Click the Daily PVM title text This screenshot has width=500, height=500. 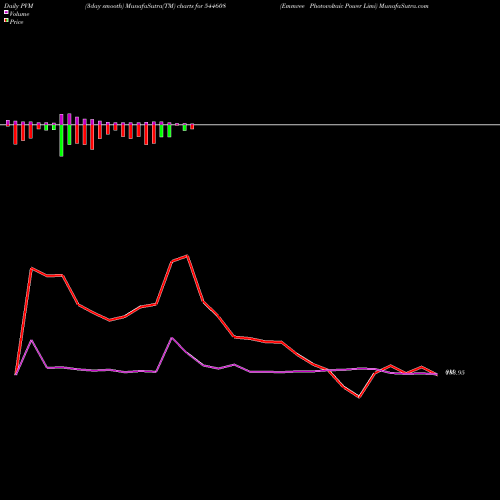point(19,6)
